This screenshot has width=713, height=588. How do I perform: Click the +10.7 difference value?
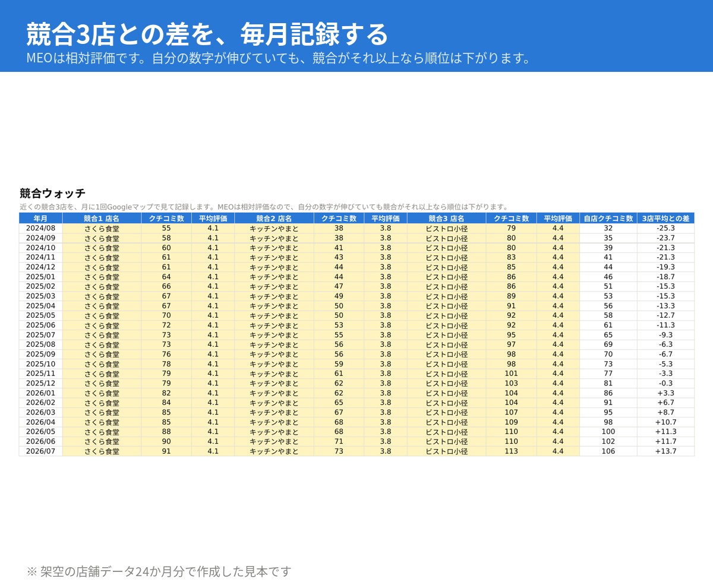pyautogui.click(x=665, y=422)
